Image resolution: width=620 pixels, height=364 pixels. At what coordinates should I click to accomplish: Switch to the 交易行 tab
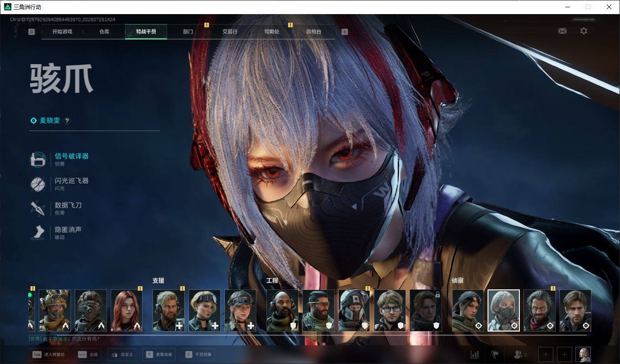(x=230, y=31)
